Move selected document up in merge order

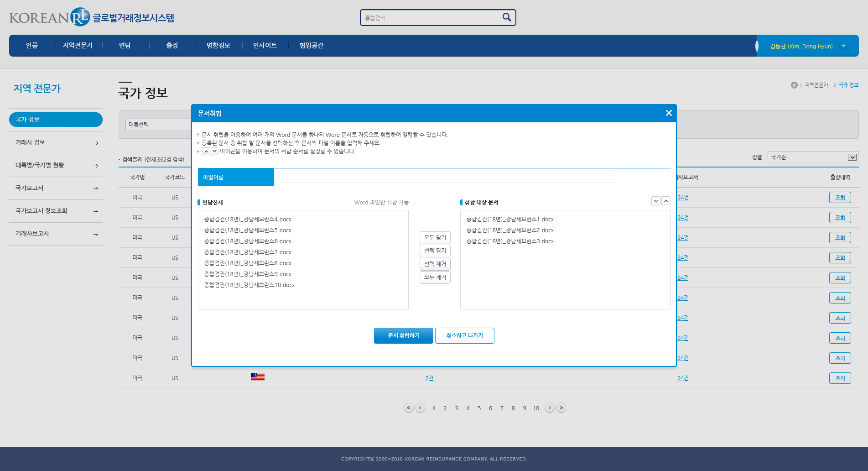click(x=666, y=201)
